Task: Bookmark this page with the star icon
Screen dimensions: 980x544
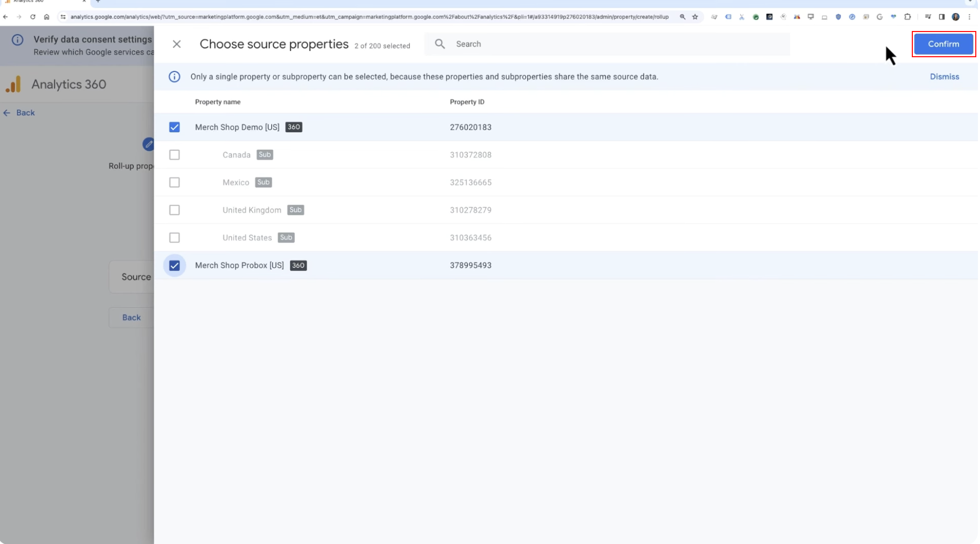Action: [696, 17]
